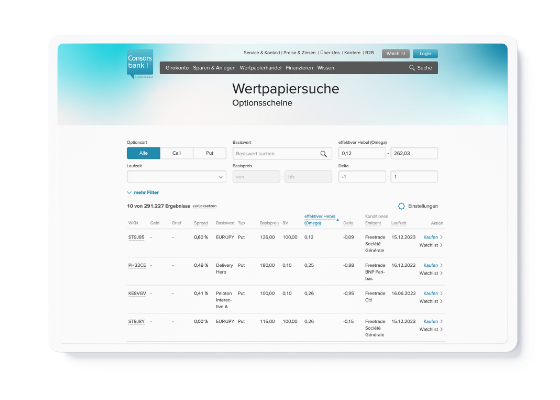Open the WKN link in the Delivery Hero row
Image resolution: width=560 pixels, height=400 pixels.
click(x=137, y=265)
